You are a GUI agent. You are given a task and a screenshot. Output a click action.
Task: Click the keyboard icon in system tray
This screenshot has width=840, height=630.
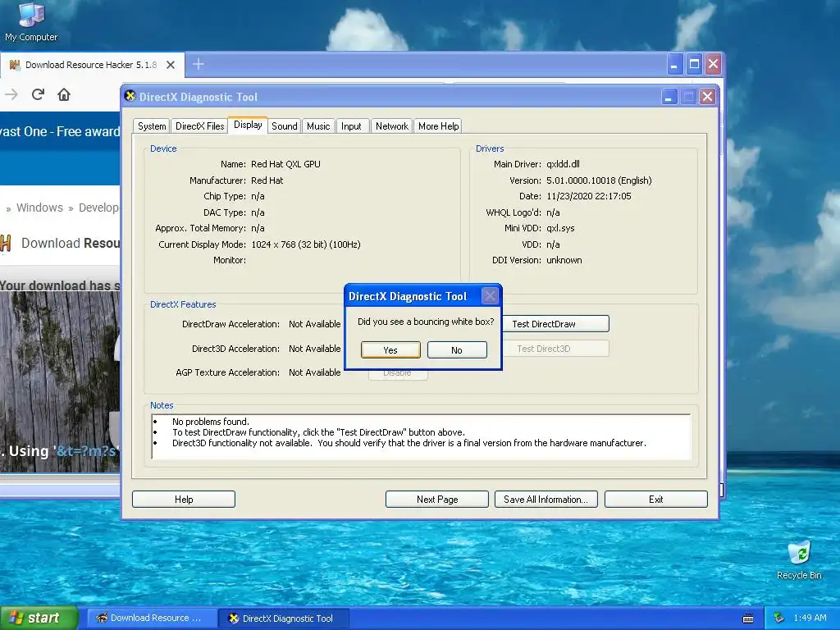[x=748, y=619]
